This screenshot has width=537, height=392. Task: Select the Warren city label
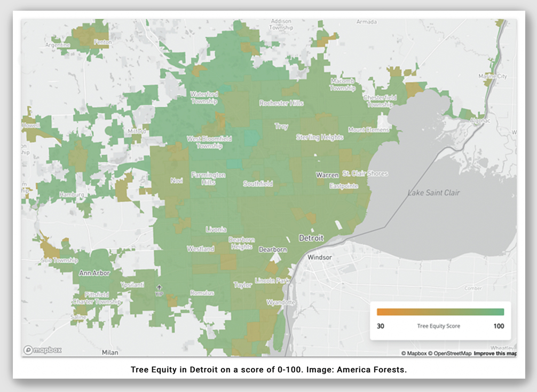tap(327, 175)
